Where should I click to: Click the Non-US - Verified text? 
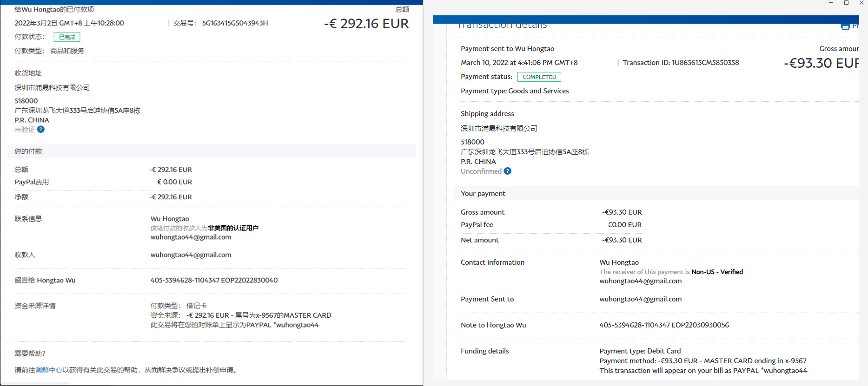(717, 272)
